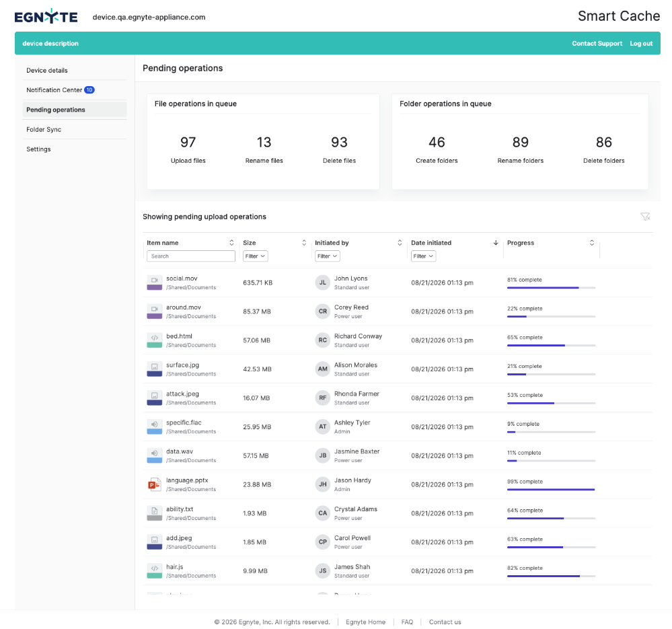Click Contact Support link
This screenshot has height=629, width=672.
597,43
